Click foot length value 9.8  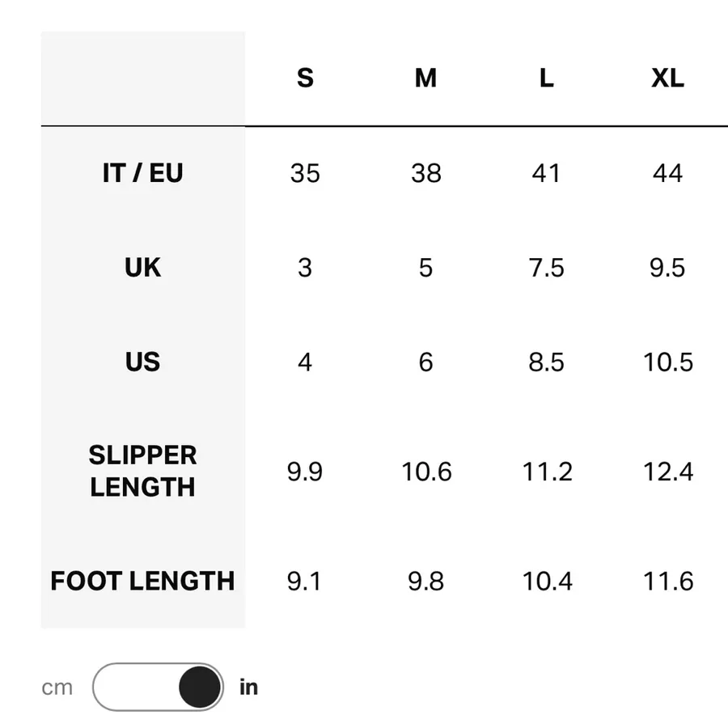(425, 582)
